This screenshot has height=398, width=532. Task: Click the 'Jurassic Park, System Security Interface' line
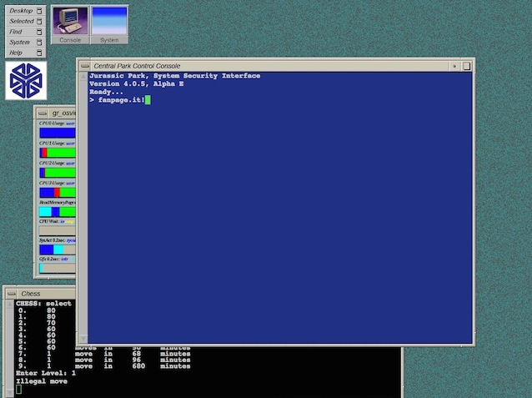point(175,76)
